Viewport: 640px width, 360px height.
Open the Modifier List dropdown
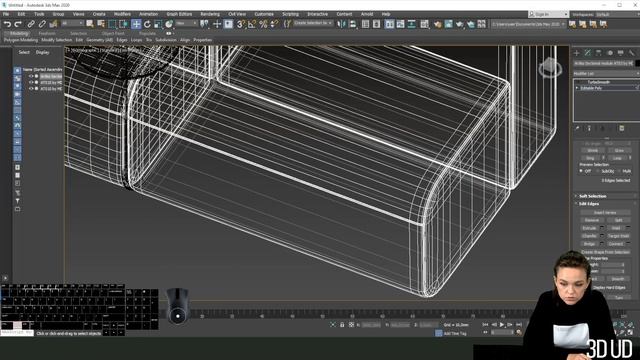coord(606,73)
